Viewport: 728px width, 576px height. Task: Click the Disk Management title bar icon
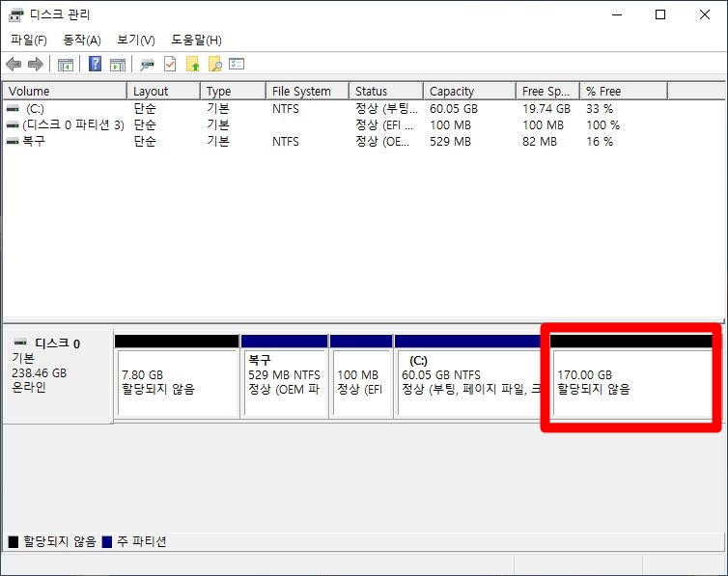pyautogui.click(x=15, y=14)
